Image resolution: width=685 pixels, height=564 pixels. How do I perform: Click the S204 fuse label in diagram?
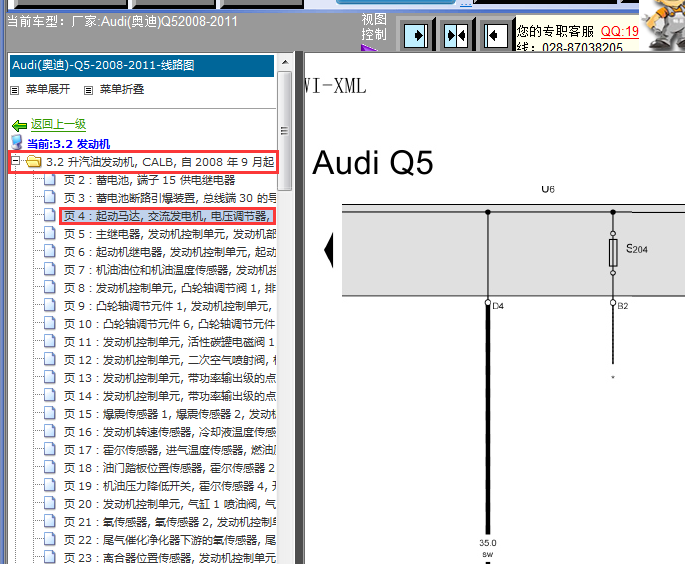637,249
